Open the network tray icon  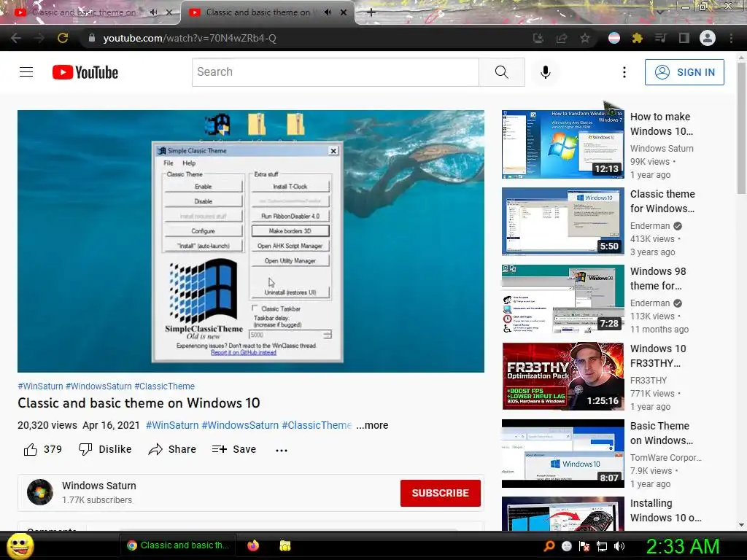(602, 546)
